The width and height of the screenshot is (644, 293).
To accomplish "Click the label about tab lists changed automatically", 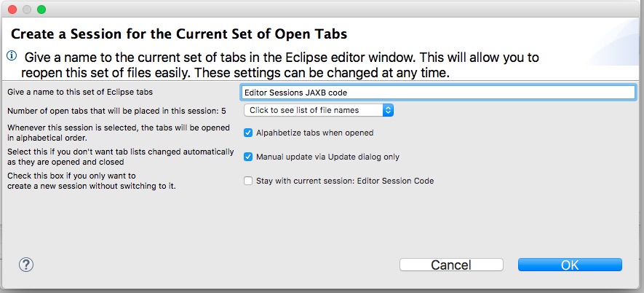I will tap(120, 157).
